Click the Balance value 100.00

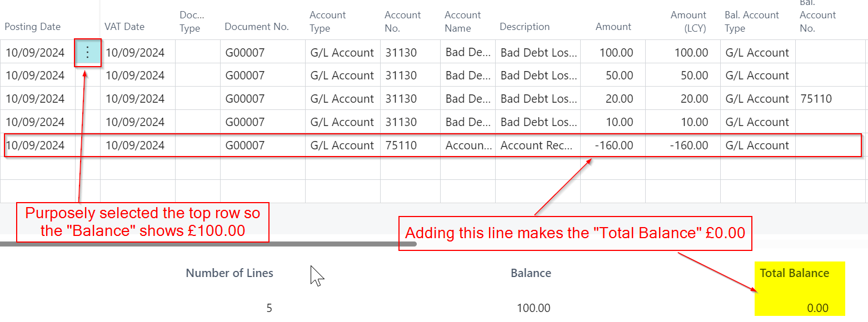tap(533, 308)
